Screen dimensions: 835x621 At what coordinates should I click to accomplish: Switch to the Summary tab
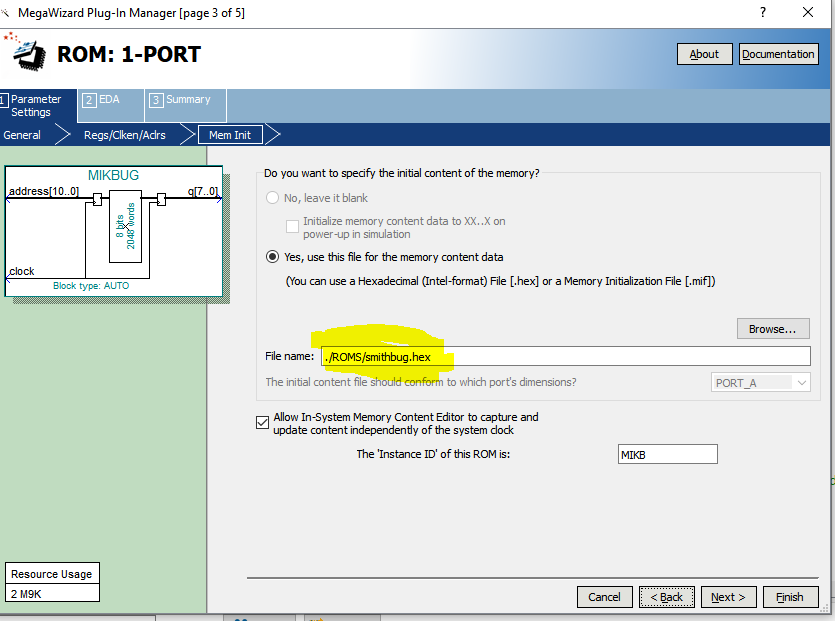click(186, 100)
